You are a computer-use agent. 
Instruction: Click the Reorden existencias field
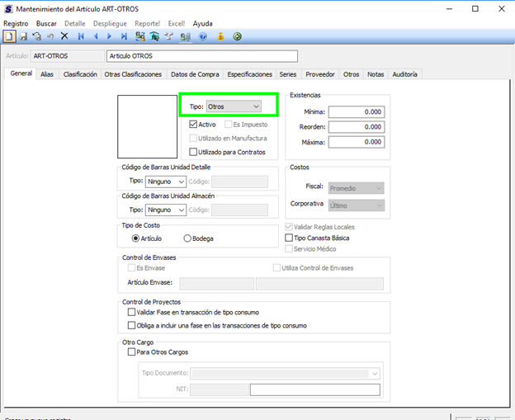click(357, 127)
